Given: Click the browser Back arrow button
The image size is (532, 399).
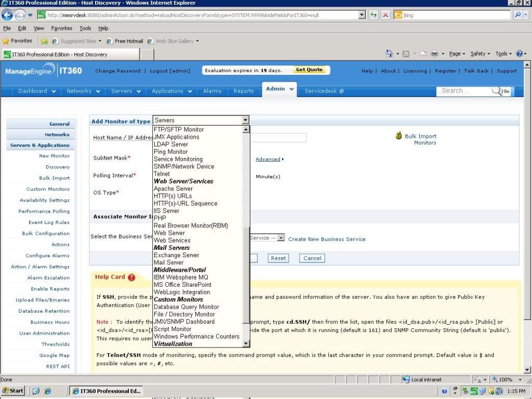Looking at the screenshot, I should coord(7,15).
